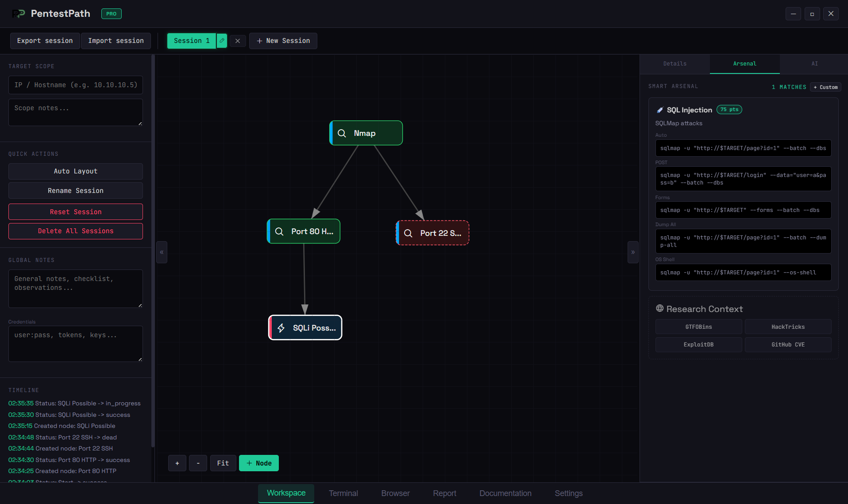
Task: Click the search icon on Port 22 SSH node
Action: (408, 233)
